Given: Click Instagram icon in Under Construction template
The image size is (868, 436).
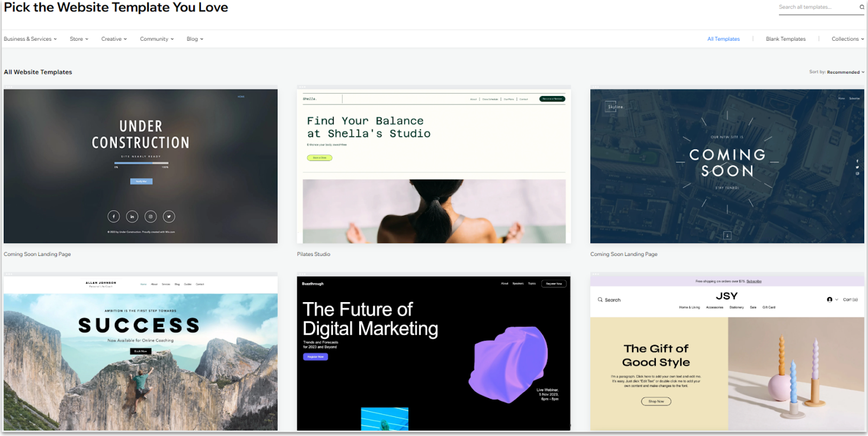Looking at the screenshot, I should [x=151, y=216].
